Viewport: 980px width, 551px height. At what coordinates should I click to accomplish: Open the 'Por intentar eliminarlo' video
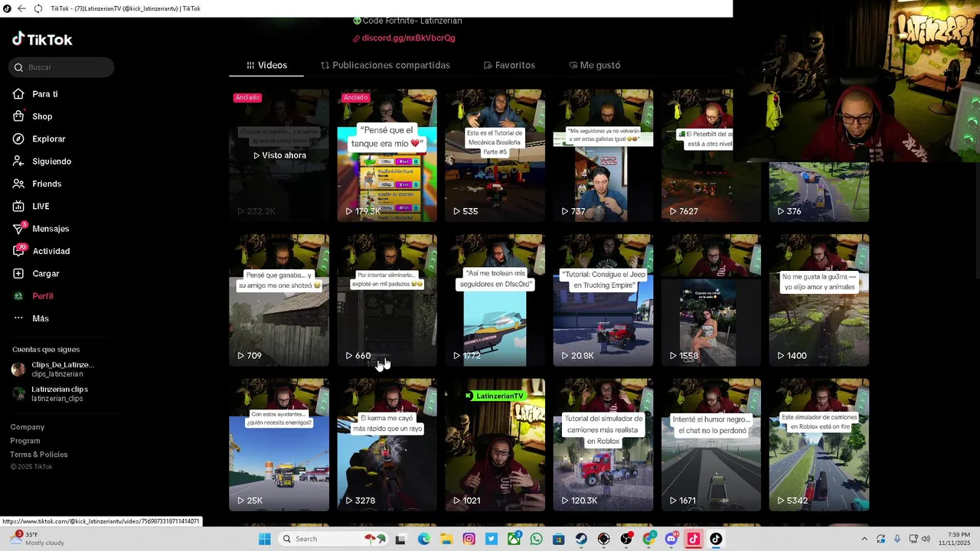click(387, 300)
